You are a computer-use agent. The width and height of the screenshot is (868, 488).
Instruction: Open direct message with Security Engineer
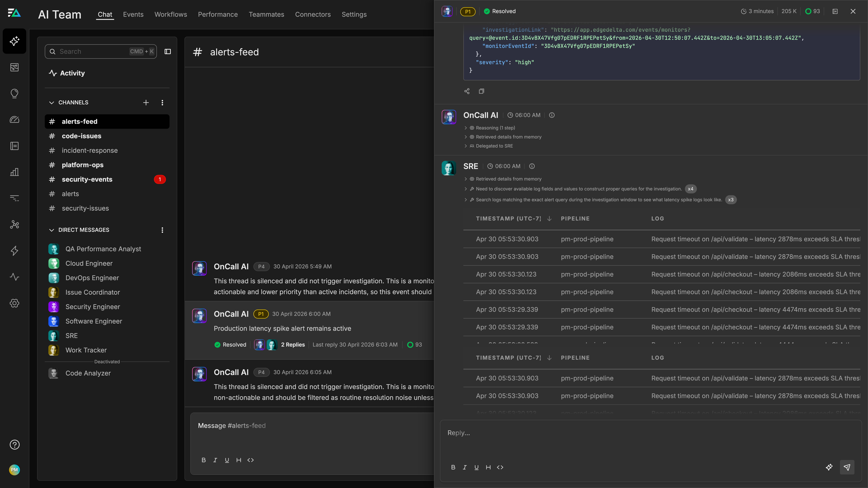[107, 307]
